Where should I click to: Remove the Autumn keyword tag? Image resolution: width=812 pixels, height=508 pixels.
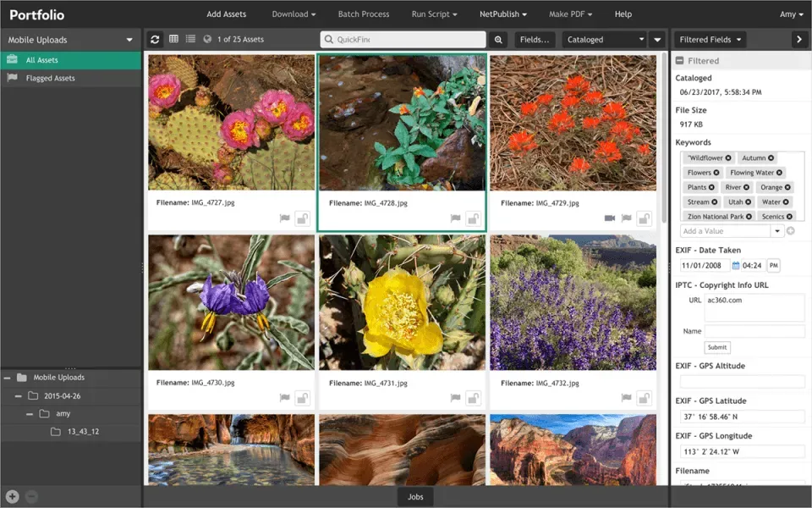coord(771,158)
